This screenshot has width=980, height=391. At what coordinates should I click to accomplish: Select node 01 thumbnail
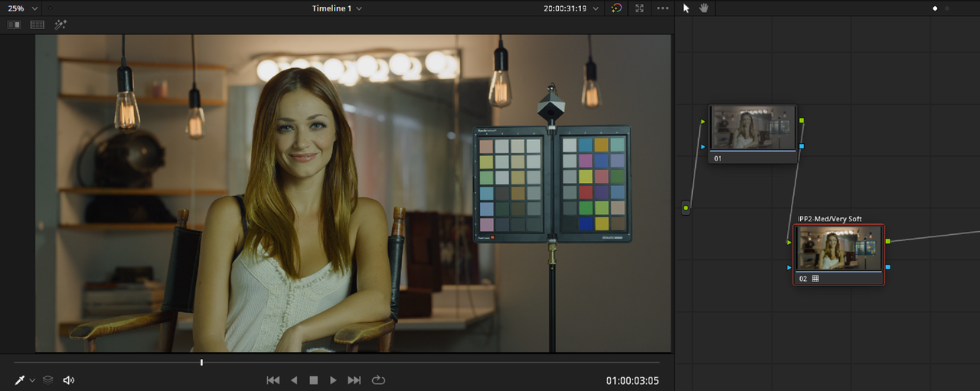coord(753,128)
